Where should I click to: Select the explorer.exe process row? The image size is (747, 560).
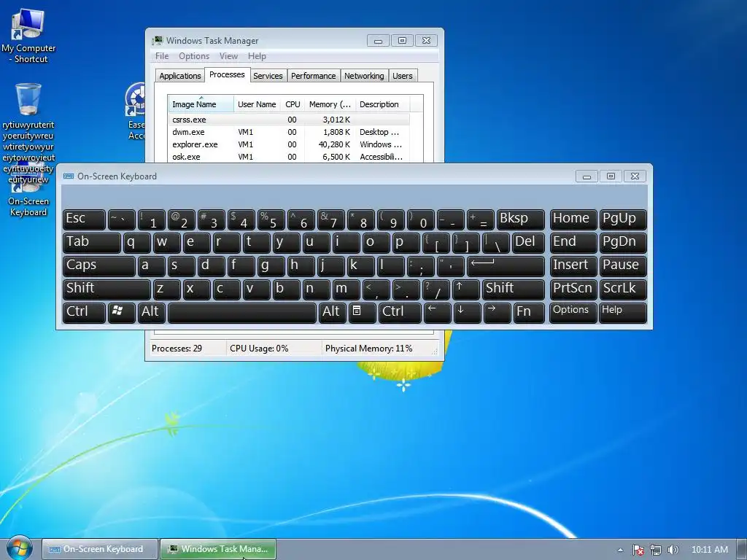289,144
